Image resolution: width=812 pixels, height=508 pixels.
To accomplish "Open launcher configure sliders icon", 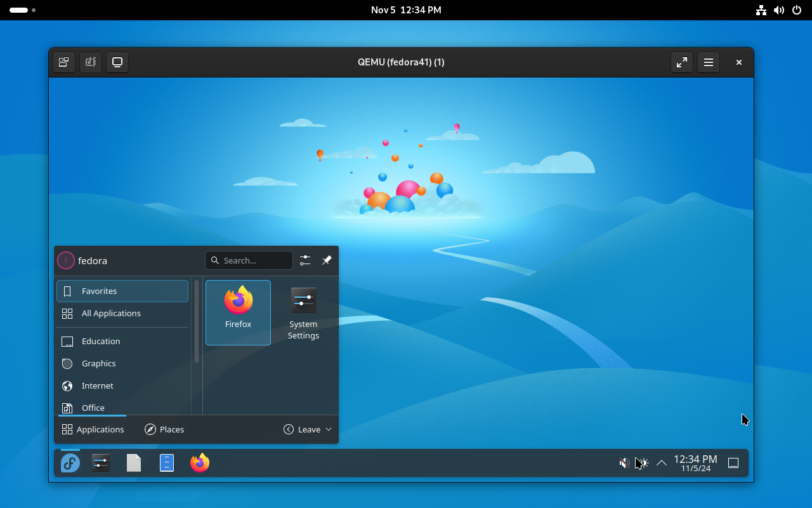I will tap(305, 260).
